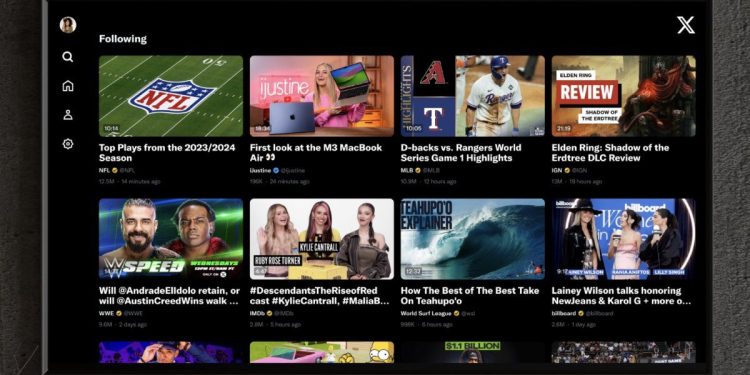Open title Top Plays from the 2023/2024 Season
The width and height of the screenshot is (750, 375).
coord(167,153)
